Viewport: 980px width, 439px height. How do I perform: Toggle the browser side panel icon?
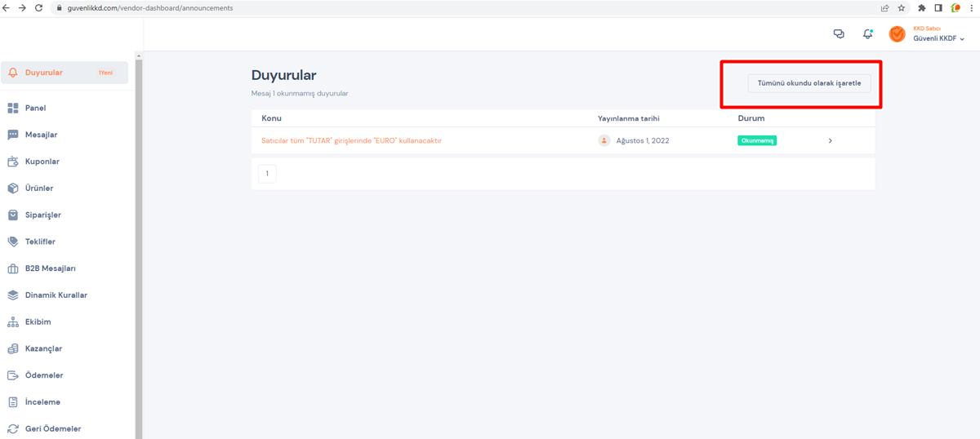[x=938, y=8]
